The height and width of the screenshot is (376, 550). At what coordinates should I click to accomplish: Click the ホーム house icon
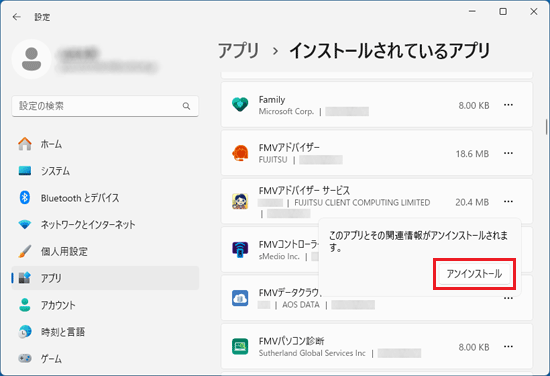coord(25,144)
